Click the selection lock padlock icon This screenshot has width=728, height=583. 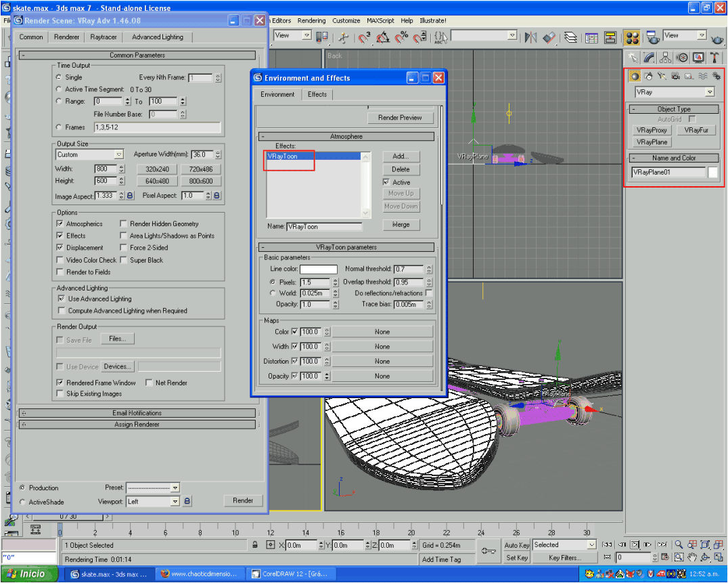pyautogui.click(x=255, y=545)
